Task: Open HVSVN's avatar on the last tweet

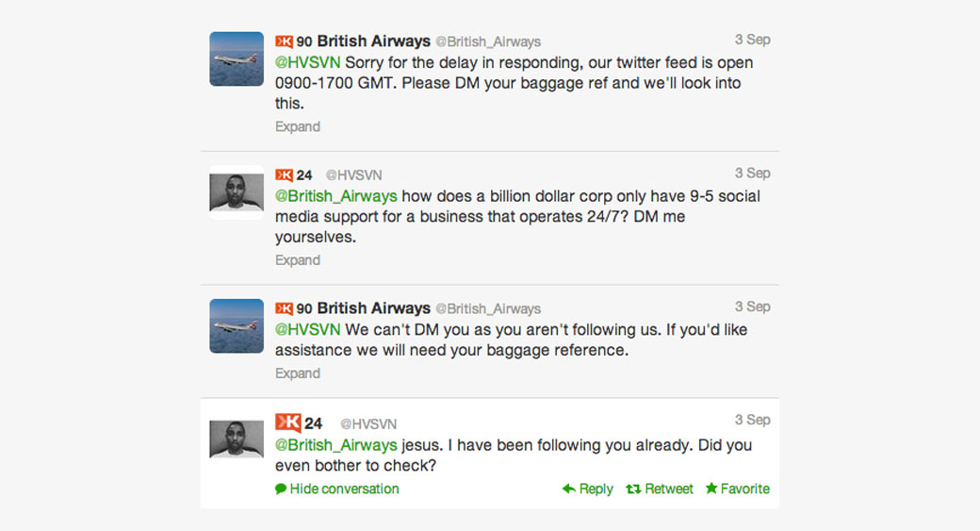Action: pos(237,440)
